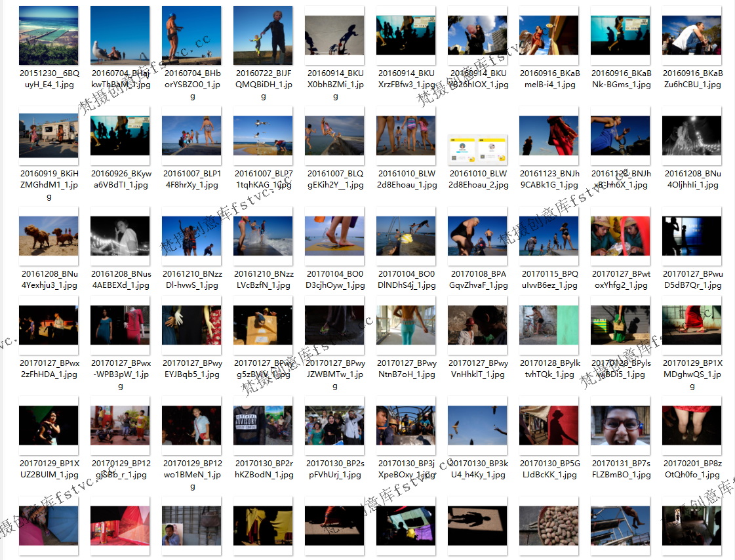Select camper van thumbnail 20160919_BKiHZMGhdM1_1.jpg
This screenshot has width=735, height=560.
49,136
